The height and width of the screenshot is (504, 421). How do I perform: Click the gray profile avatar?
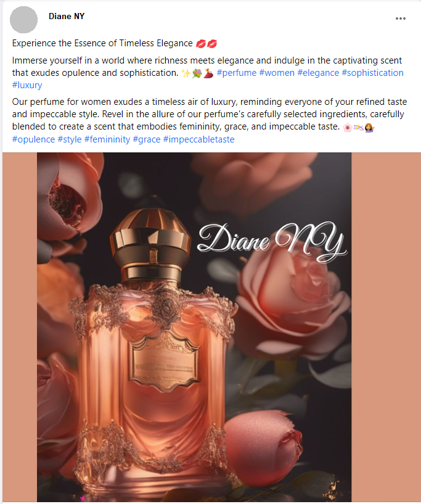click(24, 20)
